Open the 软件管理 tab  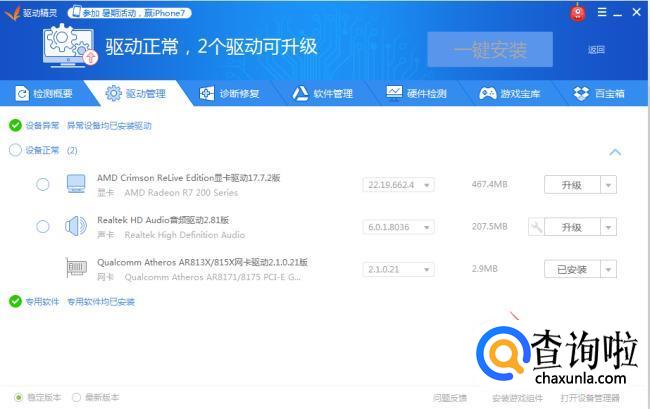point(323,94)
